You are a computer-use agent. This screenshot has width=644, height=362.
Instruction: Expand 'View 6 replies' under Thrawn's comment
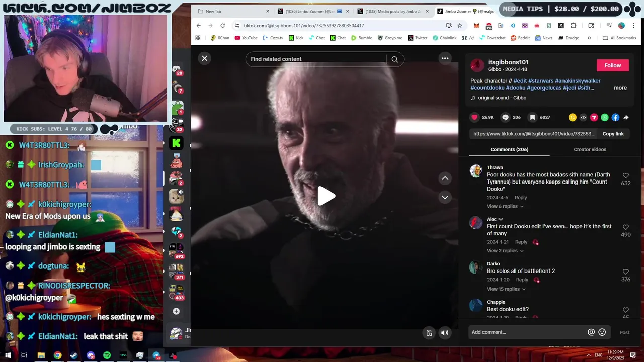point(505,206)
